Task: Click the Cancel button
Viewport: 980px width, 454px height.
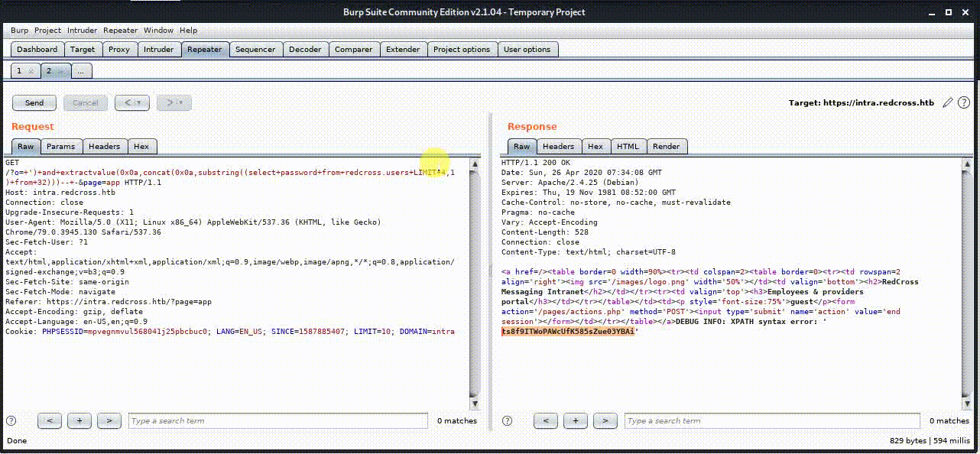Action: pos(85,102)
